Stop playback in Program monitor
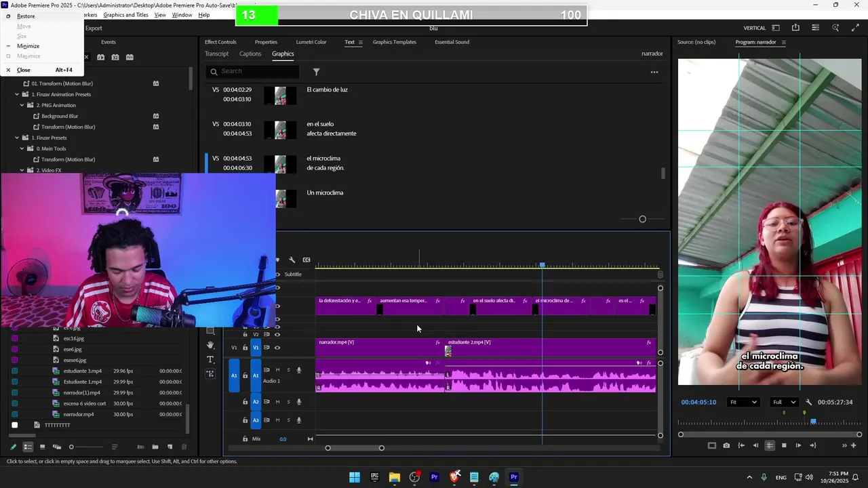Image resolution: width=868 pixels, height=488 pixels. click(x=784, y=445)
